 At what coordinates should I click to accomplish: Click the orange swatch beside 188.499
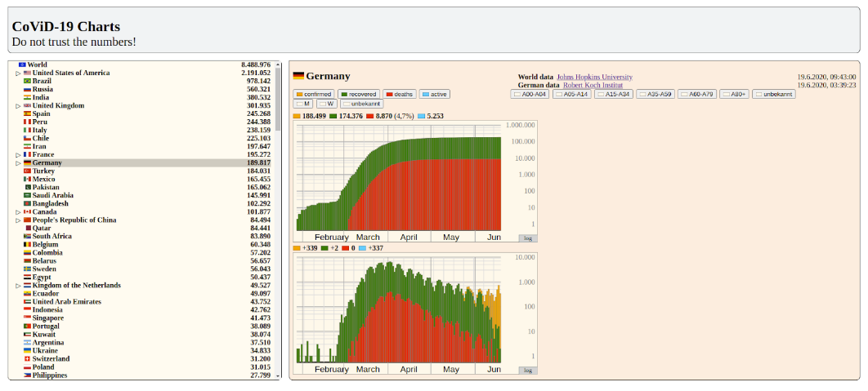(x=297, y=116)
